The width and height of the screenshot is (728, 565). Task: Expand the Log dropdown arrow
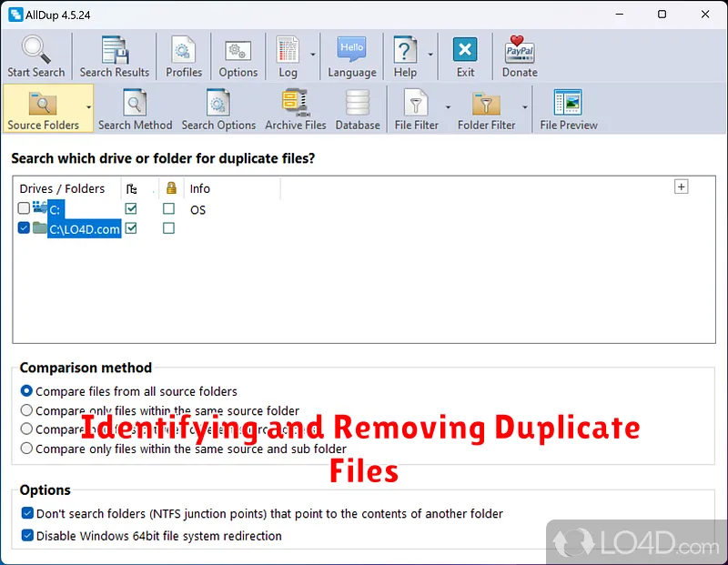[x=313, y=54]
